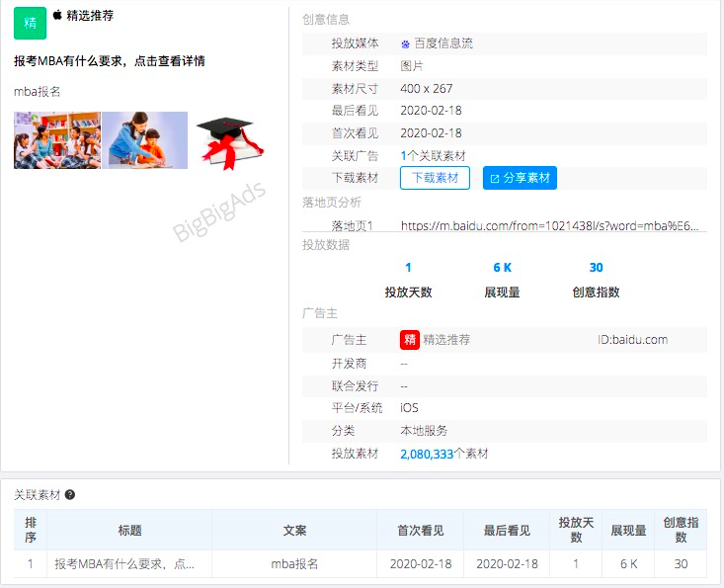Click the 投放天数 value 1 in 投放数据
Viewport: 724px width, 588px height.
408,267
